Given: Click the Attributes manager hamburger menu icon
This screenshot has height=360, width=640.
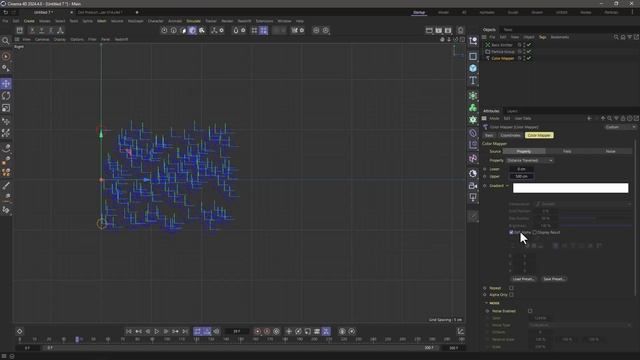Looking at the screenshot, I should [484, 118].
